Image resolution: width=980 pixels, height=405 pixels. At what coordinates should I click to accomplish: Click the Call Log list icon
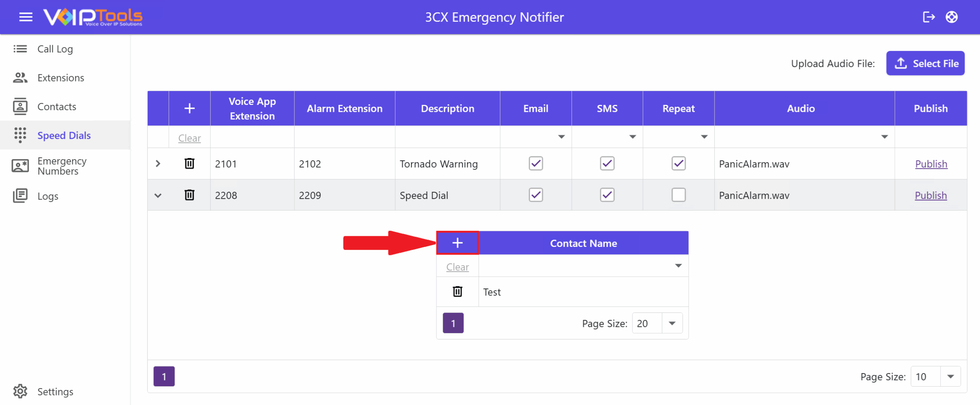(20, 49)
